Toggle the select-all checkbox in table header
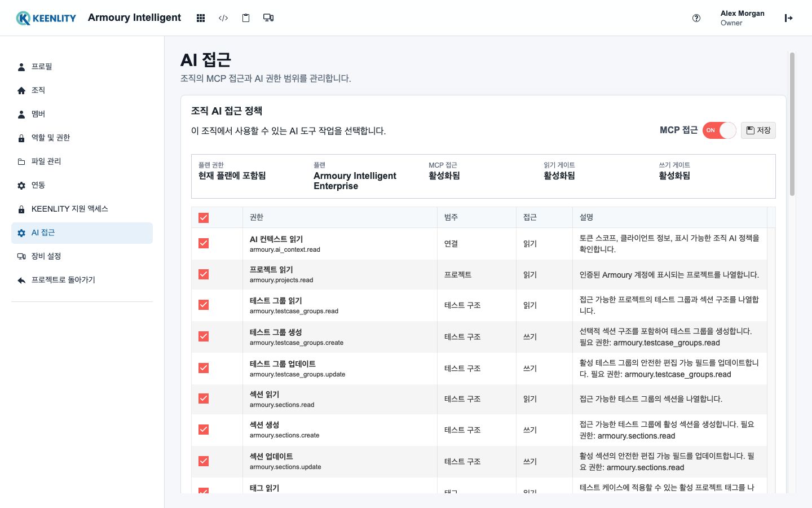Screen dimensions: 812x508 (x=204, y=218)
